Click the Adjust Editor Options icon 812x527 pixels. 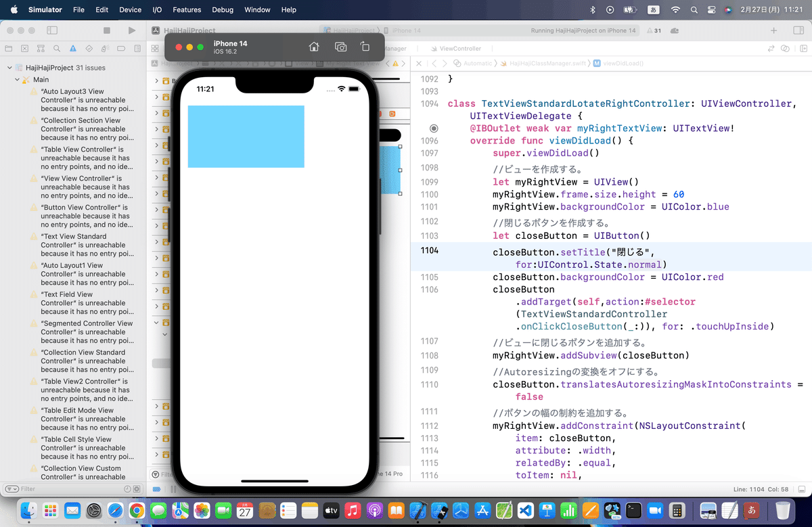coord(786,49)
